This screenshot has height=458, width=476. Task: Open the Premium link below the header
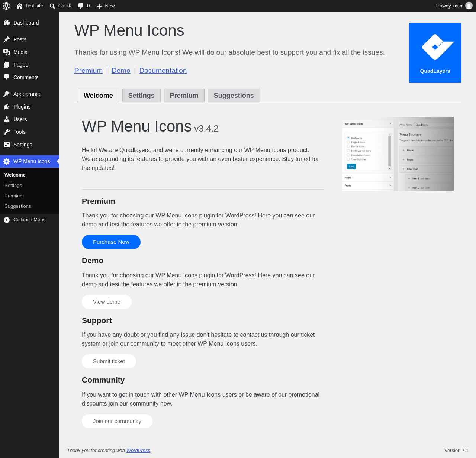[x=89, y=71]
